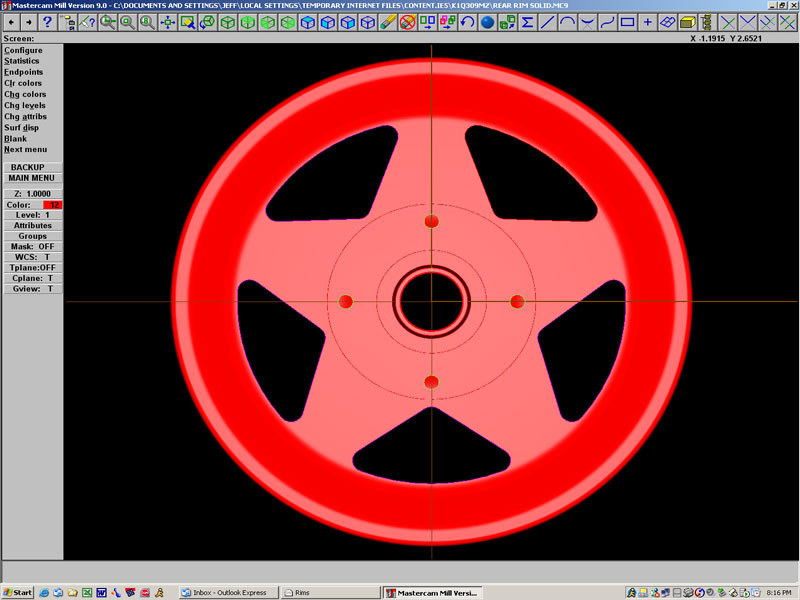
Task: Click the create spline curve icon
Action: pyautogui.click(x=607, y=22)
